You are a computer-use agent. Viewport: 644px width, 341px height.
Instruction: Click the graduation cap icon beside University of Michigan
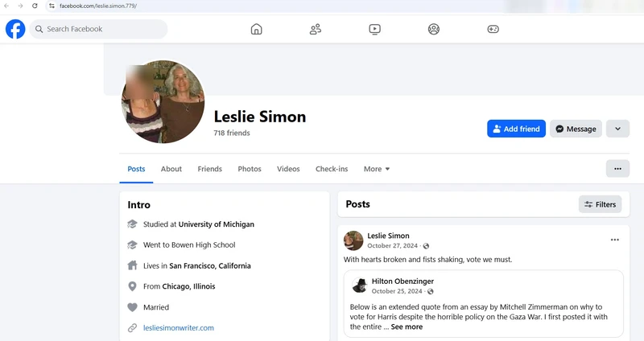pyautogui.click(x=132, y=224)
